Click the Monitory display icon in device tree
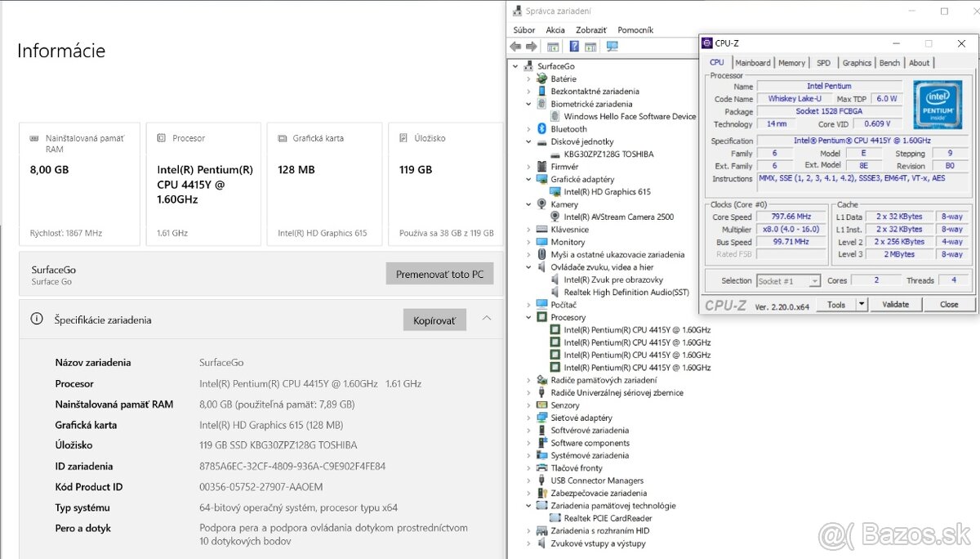The width and height of the screenshot is (980, 559). [542, 242]
